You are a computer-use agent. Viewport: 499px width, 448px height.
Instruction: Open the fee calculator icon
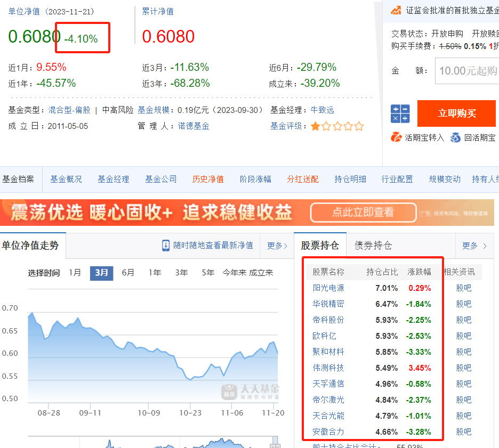(x=400, y=113)
